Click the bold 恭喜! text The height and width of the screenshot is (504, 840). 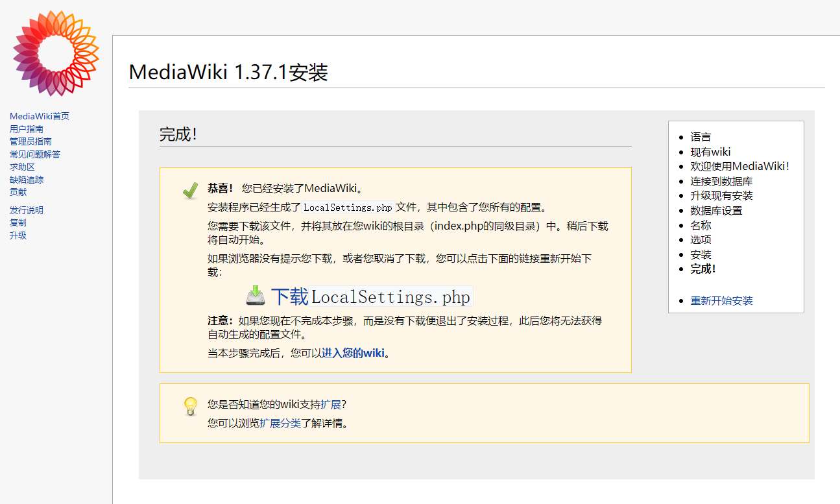click(220, 188)
